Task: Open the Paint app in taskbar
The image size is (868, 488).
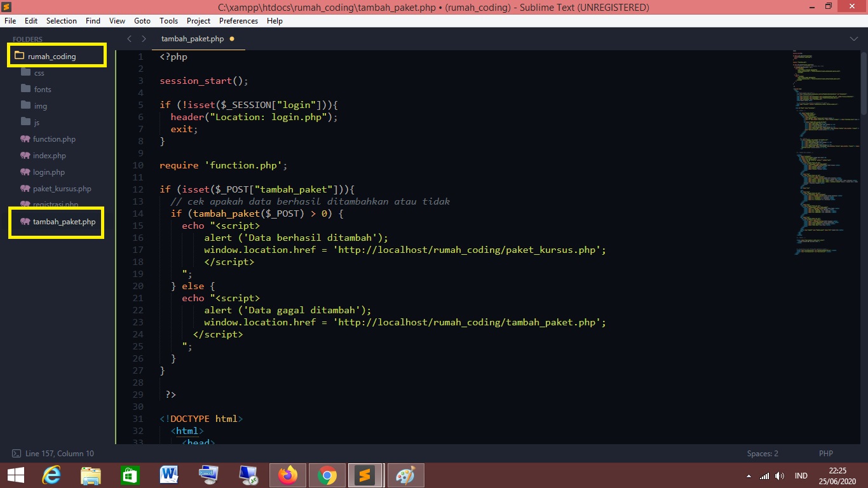Action: (x=404, y=475)
